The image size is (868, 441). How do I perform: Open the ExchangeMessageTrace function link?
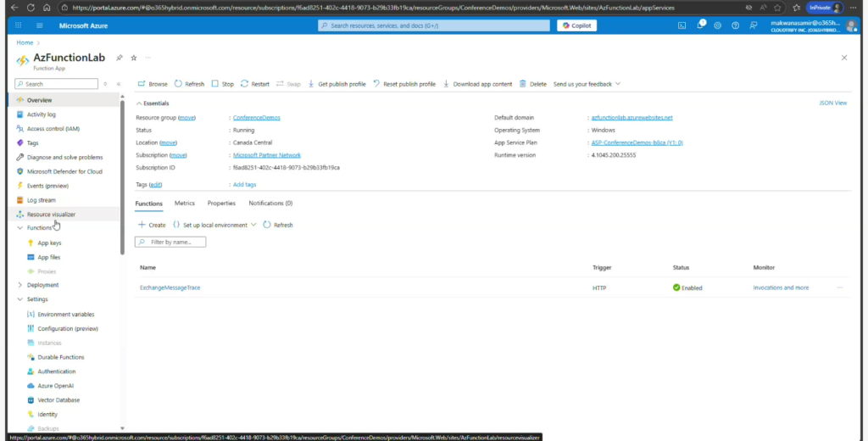[170, 287]
